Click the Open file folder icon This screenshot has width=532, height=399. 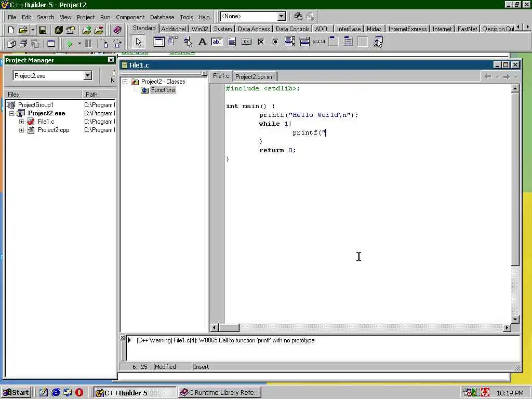[x=23, y=30]
